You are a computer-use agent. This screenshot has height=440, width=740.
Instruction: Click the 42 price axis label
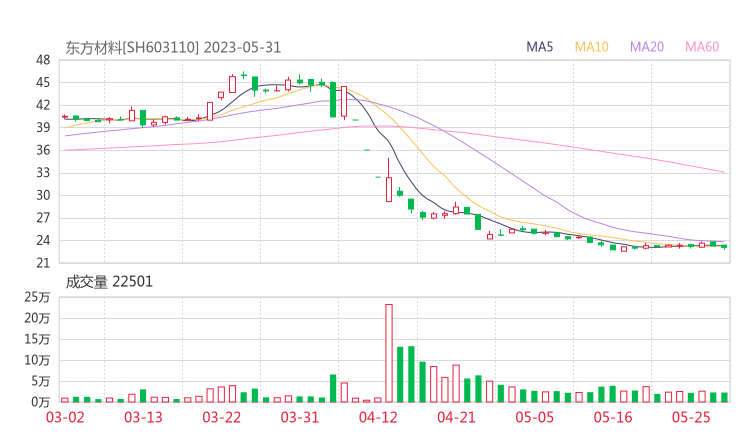coord(43,105)
